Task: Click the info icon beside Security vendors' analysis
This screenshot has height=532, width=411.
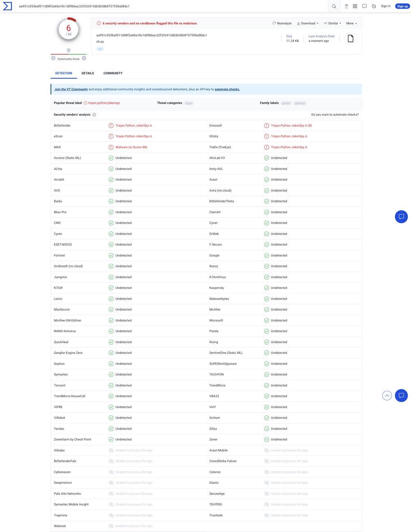Action: click(95, 114)
